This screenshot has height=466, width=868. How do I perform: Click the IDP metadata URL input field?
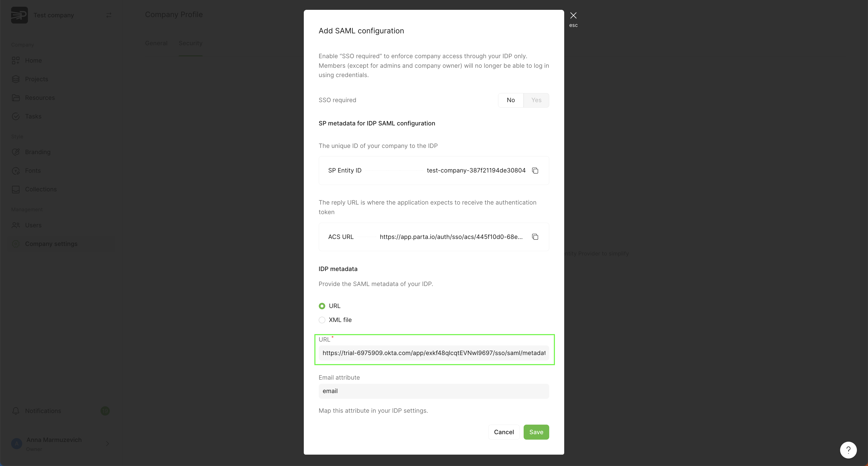tap(434, 353)
